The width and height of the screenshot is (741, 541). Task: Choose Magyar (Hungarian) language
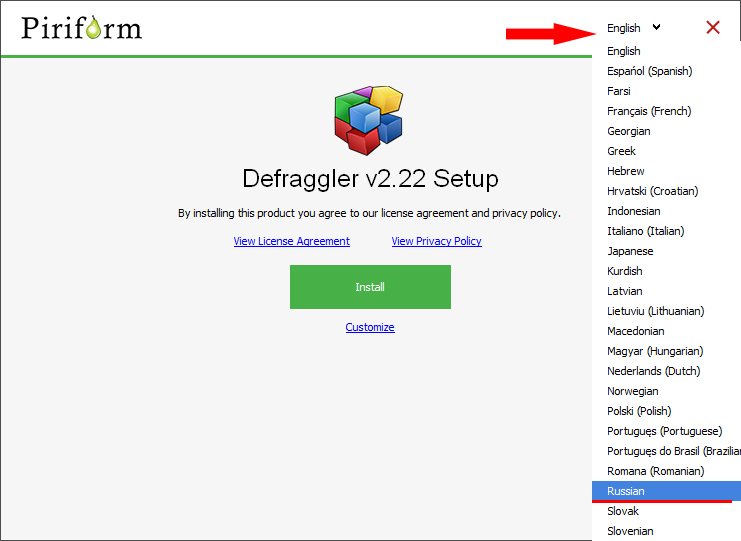[x=654, y=351]
